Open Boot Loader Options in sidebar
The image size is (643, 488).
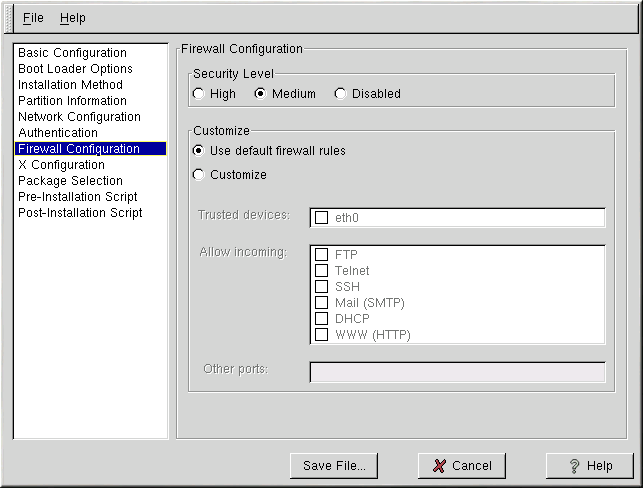(75, 69)
